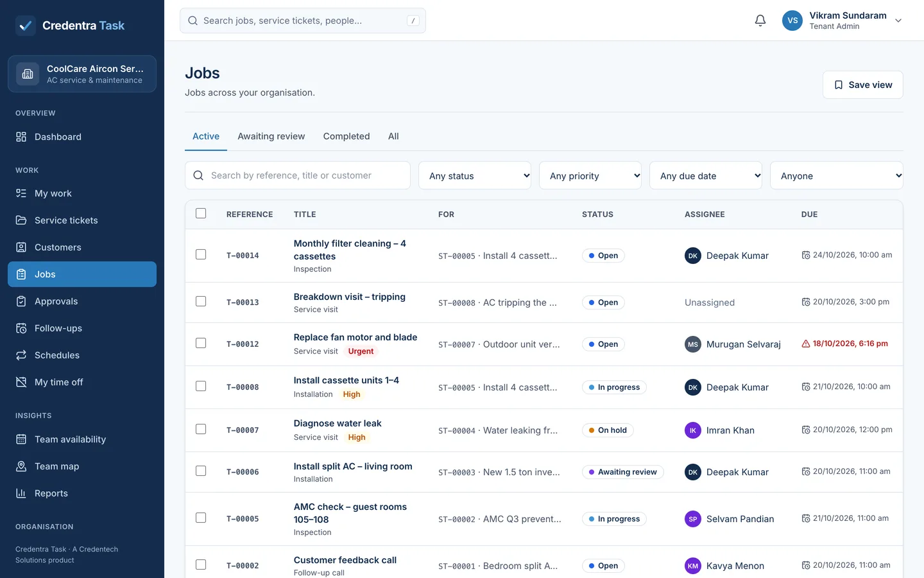The width and height of the screenshot is (924, 578).
Task: Select the checkbox for job T-00006
Action: pyautogui.click(x=201, y=471)
